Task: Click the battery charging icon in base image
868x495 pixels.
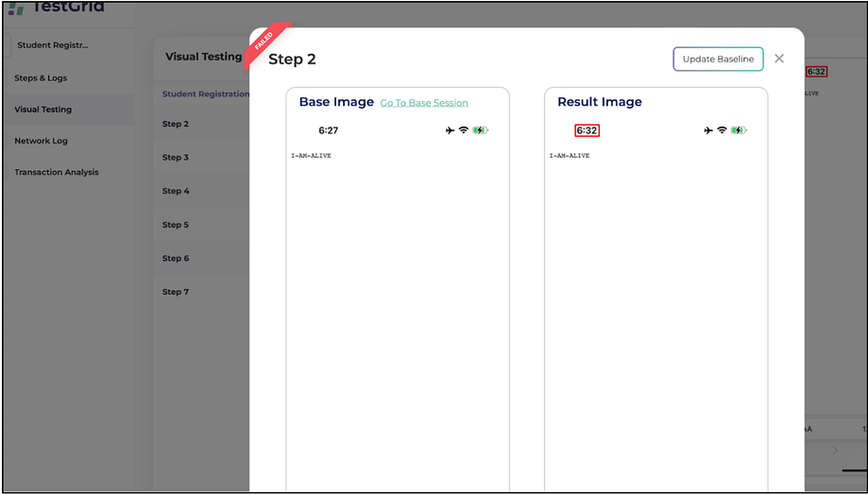Action: click(481, 130)
